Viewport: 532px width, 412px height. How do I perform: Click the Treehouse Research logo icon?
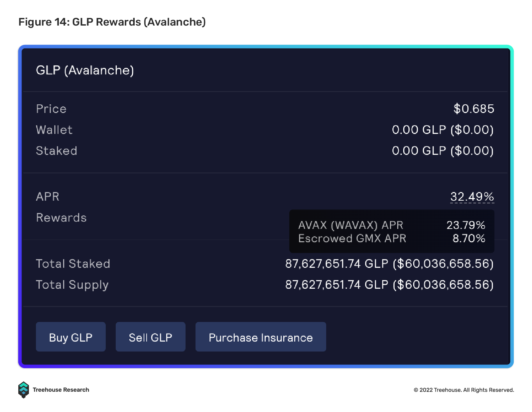(x=24, y=390)
